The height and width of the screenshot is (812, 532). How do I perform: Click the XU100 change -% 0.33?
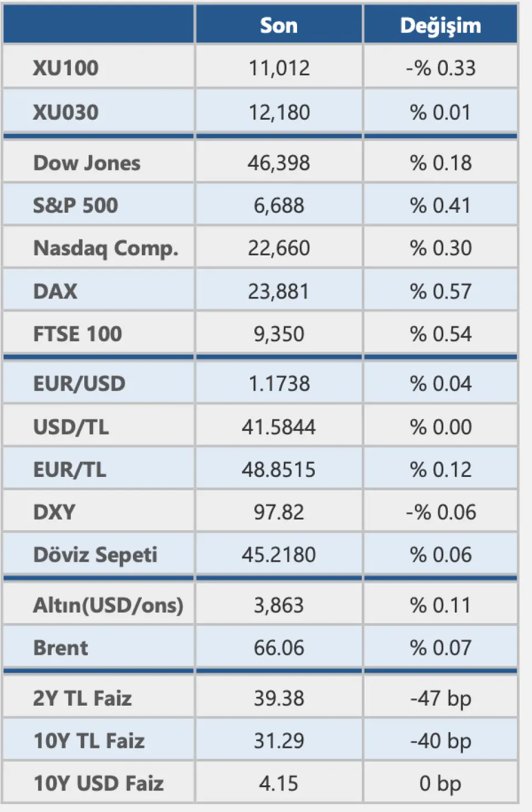coord(441,68)
